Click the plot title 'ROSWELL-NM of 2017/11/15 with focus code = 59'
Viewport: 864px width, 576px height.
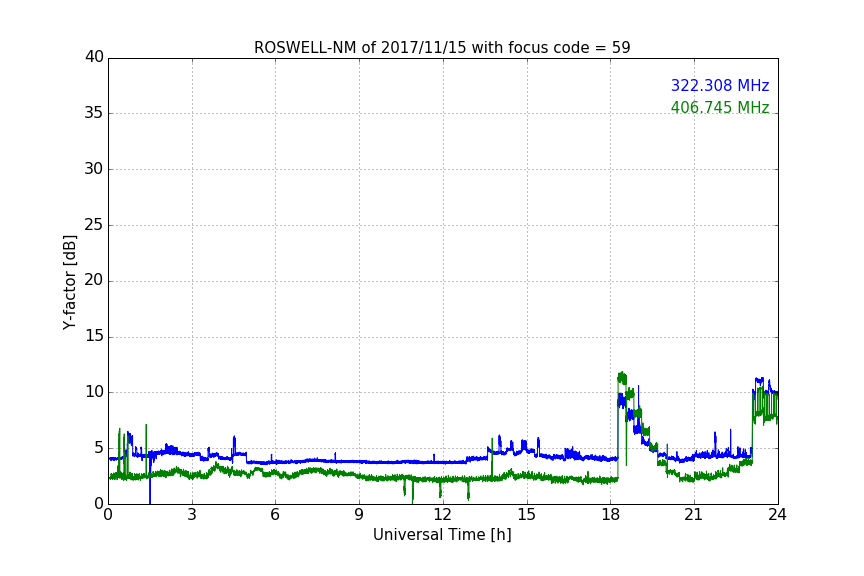tap(442, 48)
